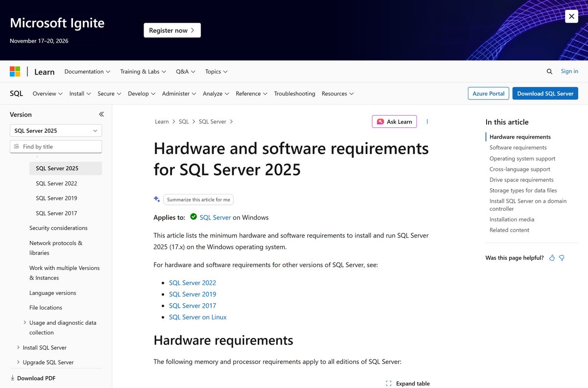Open SQL Server on Linux link
This screenshot has width=588, height=388.
tap(198, 317)
